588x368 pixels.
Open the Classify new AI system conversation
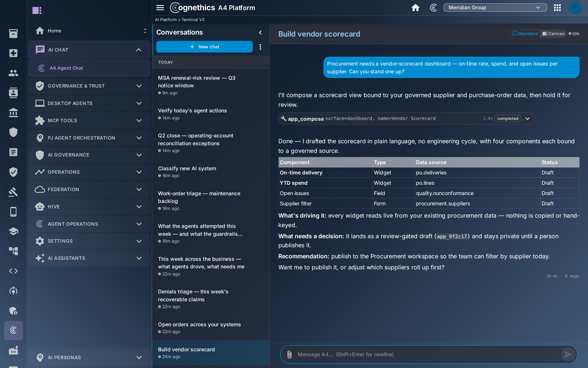click(x=211, y=172)
